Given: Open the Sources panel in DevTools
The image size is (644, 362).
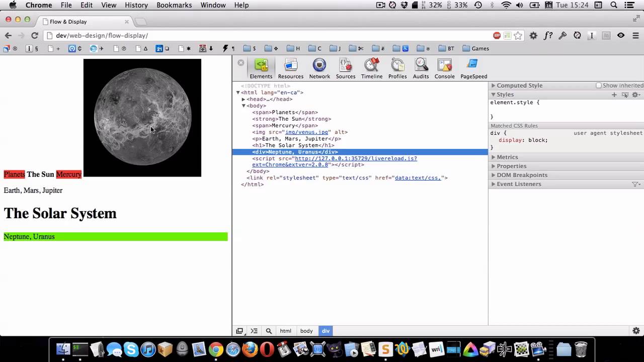Looking at the screenshot, I should (x=346, y=69).
